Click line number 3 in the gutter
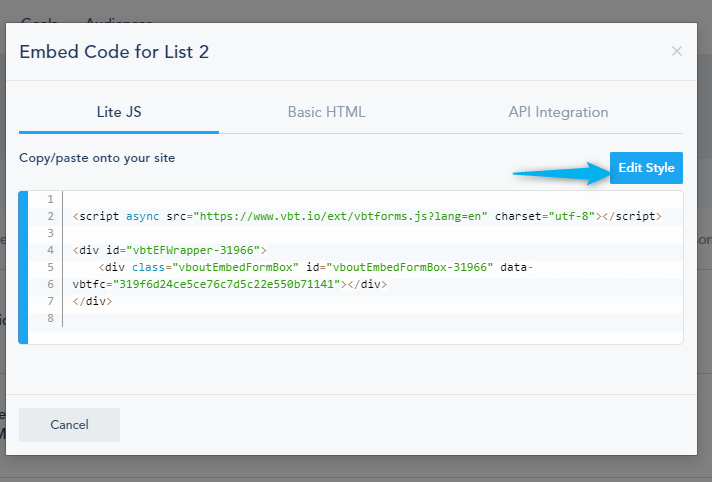The height and width of the screenshot is (482, 712). (50, 233)
